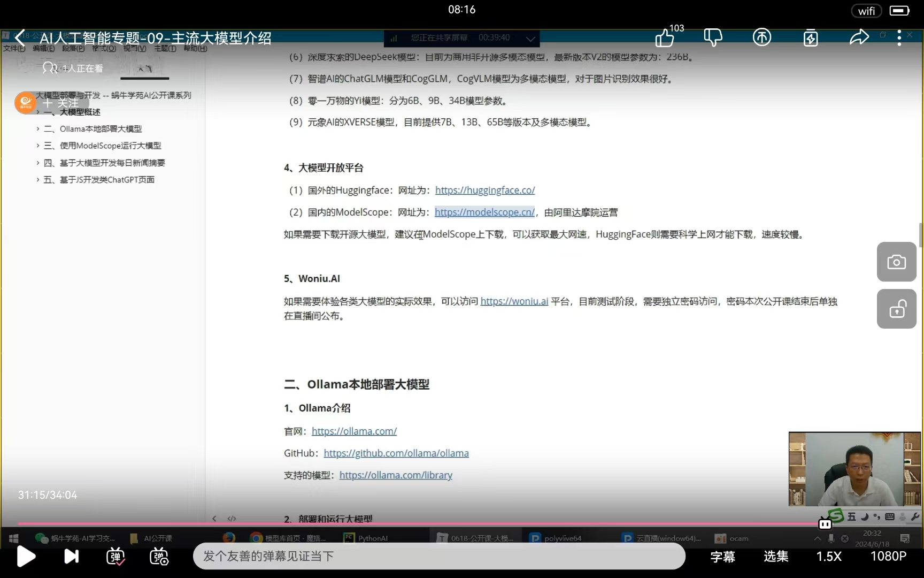This screenshot has height=578, width=924.
Task: Open the 编辑(E) menu in Typora
Action: tap(43, 48)
